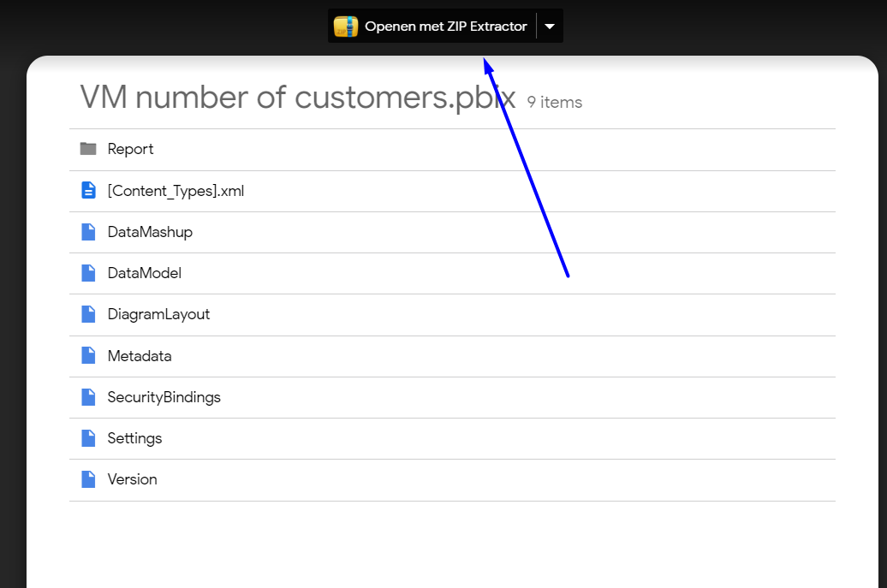The width and height of the screenshot is (887, 588).
Task: Click the ZIP Extractor app icon
Action: pyautogui.click(x=346, y=27)
